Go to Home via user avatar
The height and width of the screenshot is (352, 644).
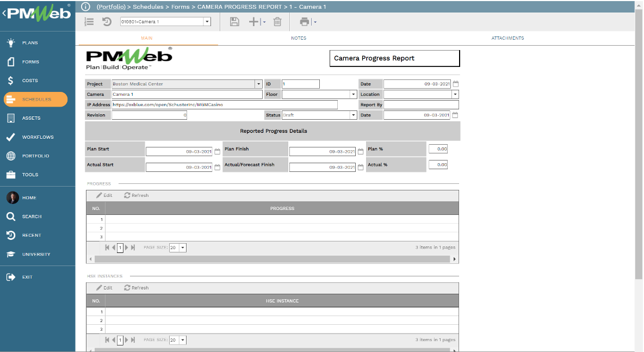pyautogui.click(x=13, y=197)
